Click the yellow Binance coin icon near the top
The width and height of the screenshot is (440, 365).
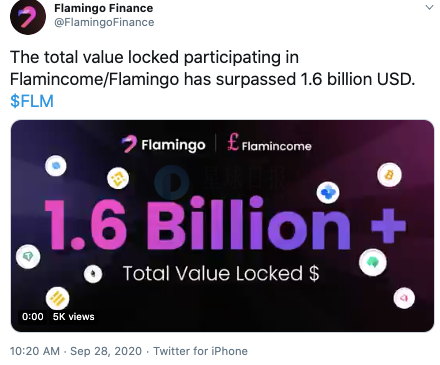[118, 179]
